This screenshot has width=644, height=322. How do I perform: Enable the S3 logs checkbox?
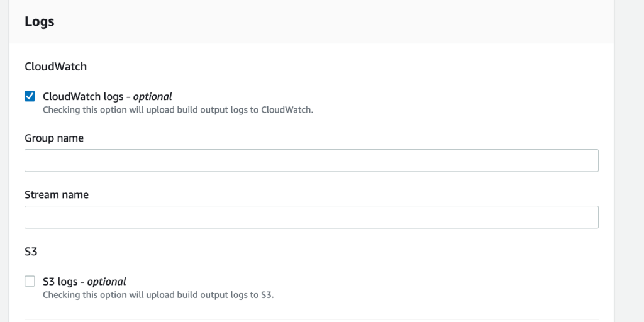pyautogui.click(x=30, y=281)
